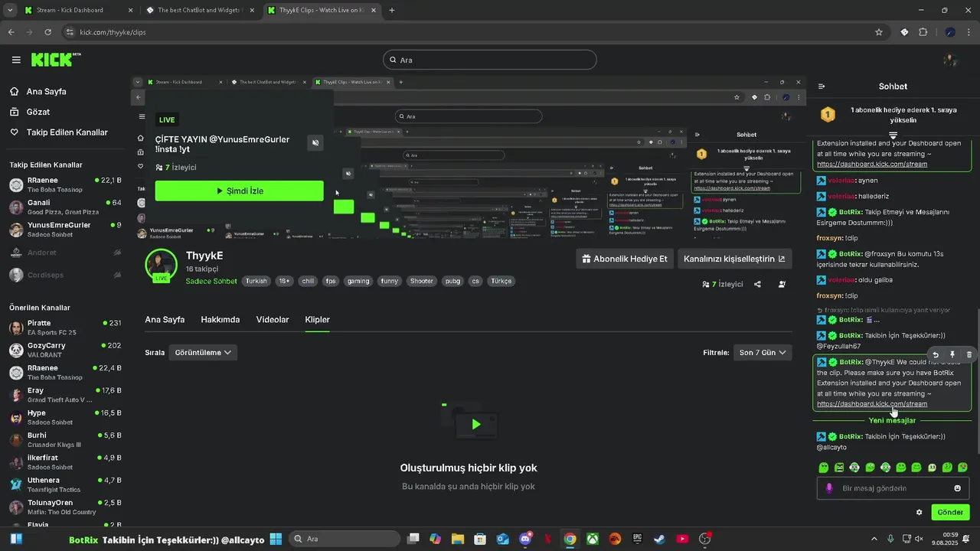Click the Bir mesaj gönderin input
The image size is (980, 551).
point(893,488)
